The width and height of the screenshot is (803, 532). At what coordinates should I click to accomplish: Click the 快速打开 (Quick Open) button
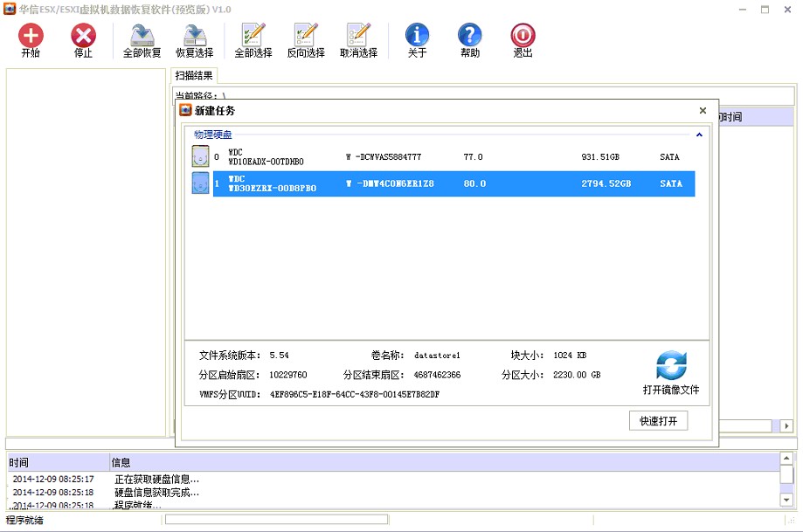(x=658, y=421)
